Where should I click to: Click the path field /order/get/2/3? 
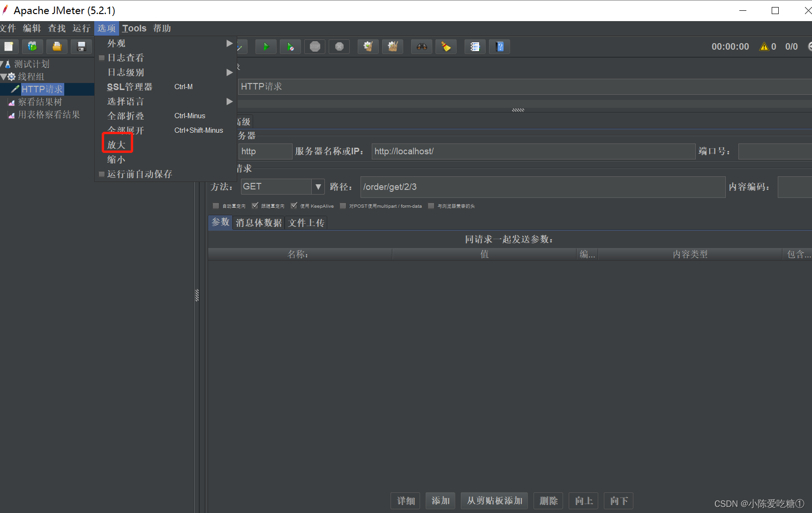(x=543, y=187)
